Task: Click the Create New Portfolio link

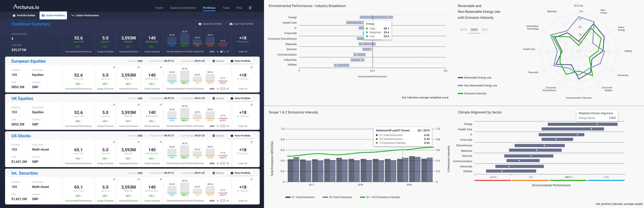Action: coord(210,24)
